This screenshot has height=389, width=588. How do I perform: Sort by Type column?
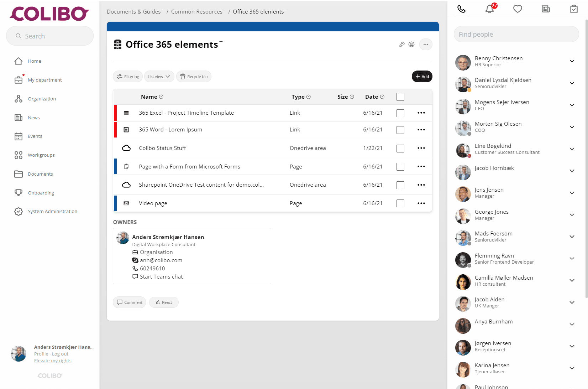(x=301, y=97)
